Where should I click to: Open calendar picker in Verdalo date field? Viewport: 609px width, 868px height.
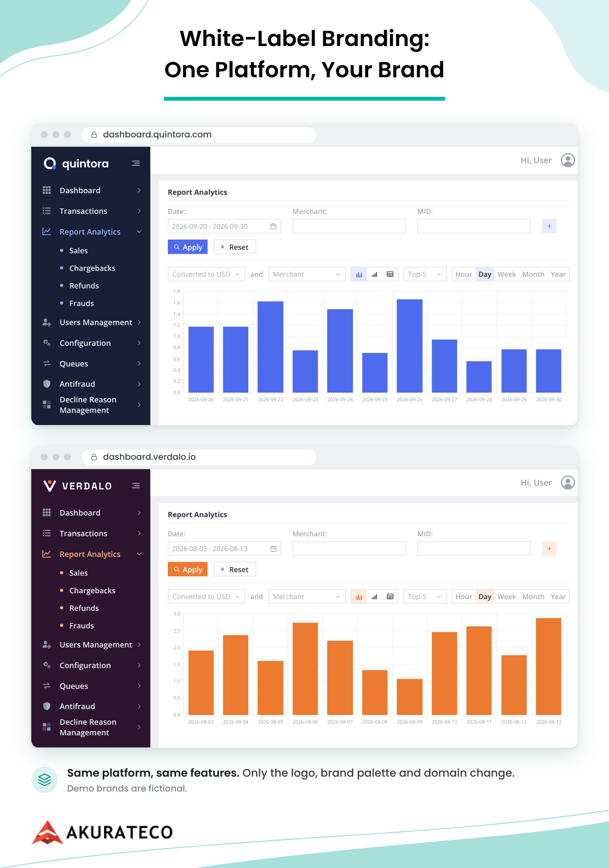pos(273,549)
